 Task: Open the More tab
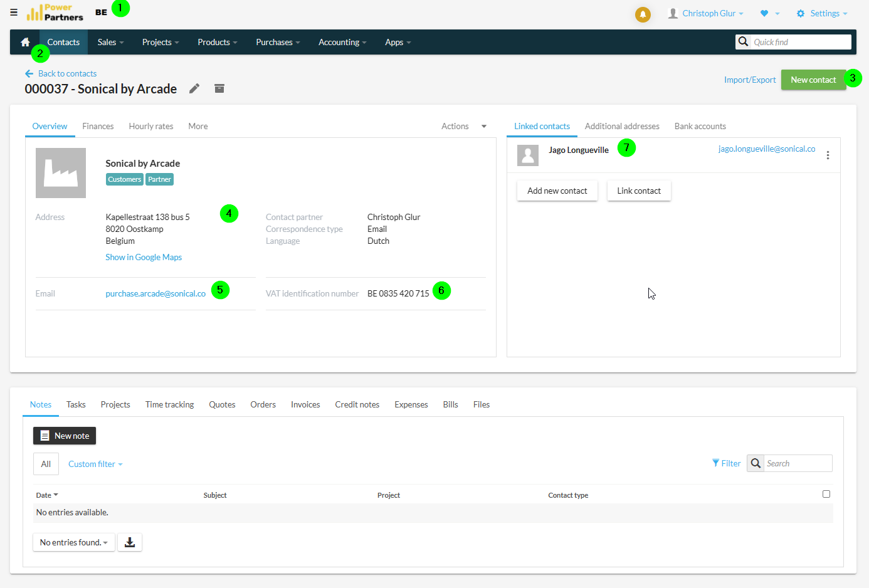coord(198,126)
